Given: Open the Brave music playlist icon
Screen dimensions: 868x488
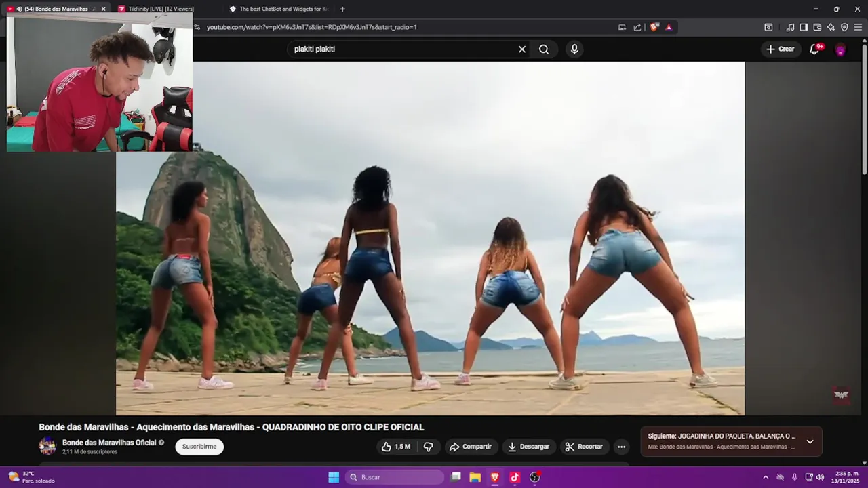Looking at the screenshot, I should click(790, 27).
